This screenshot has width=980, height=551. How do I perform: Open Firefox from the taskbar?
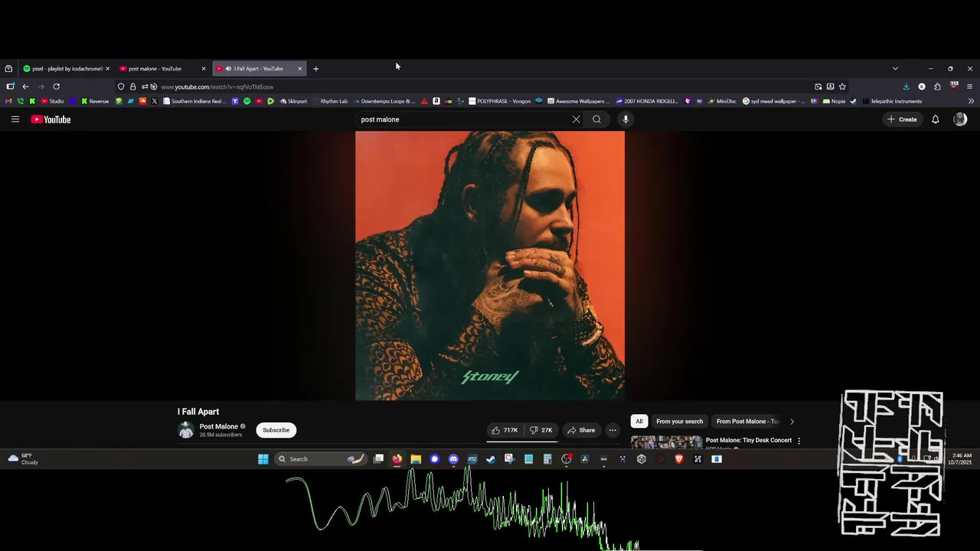(x=397, y=459)
